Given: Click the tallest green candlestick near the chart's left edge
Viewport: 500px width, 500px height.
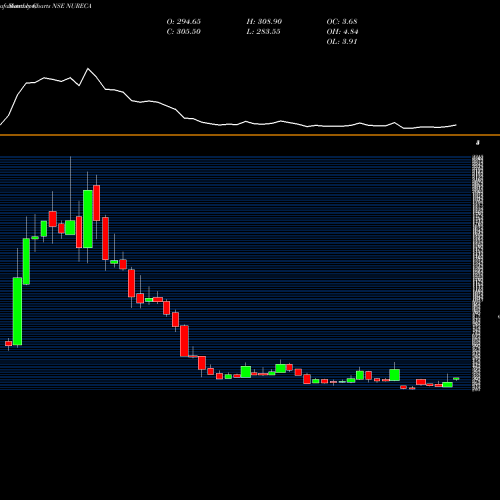Looking at the screenshot, I should click(17, 311).
